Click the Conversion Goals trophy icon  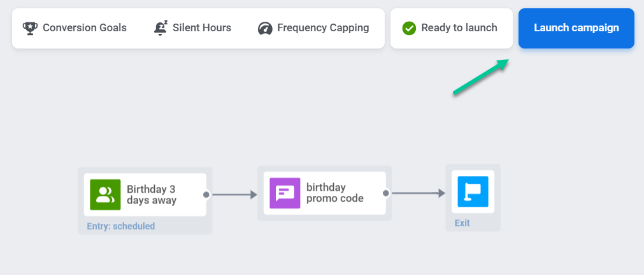coord(30,28)
